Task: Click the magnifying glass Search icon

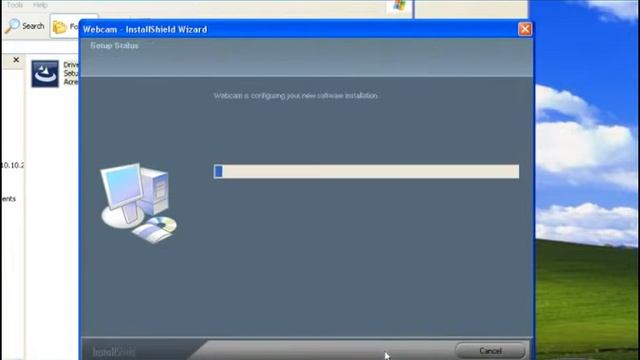Action: tap(12, 26)
